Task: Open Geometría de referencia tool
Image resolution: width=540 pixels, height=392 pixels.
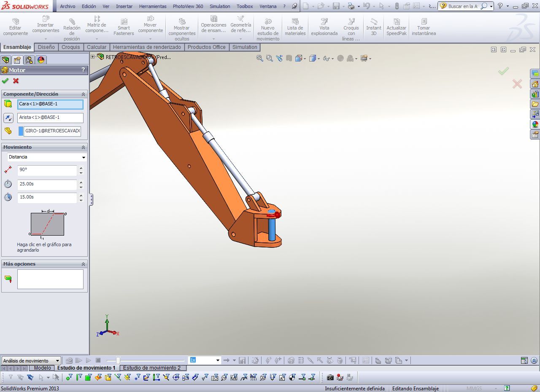Action: [240, 27]
